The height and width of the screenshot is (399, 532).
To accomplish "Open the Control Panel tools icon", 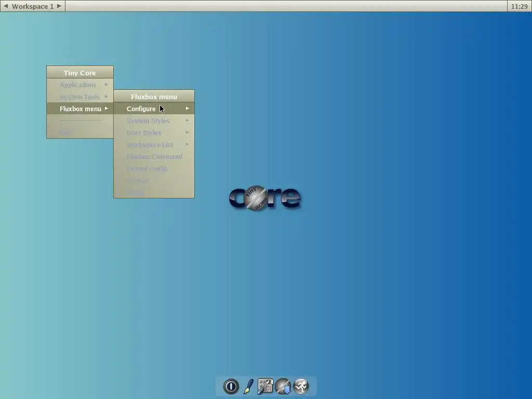I will pyautogui.click(x=265, y=387).
